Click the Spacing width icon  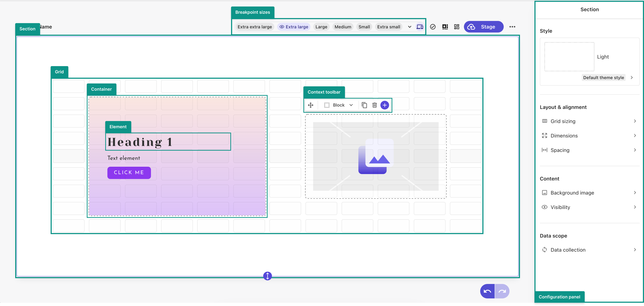click(544, 150)
